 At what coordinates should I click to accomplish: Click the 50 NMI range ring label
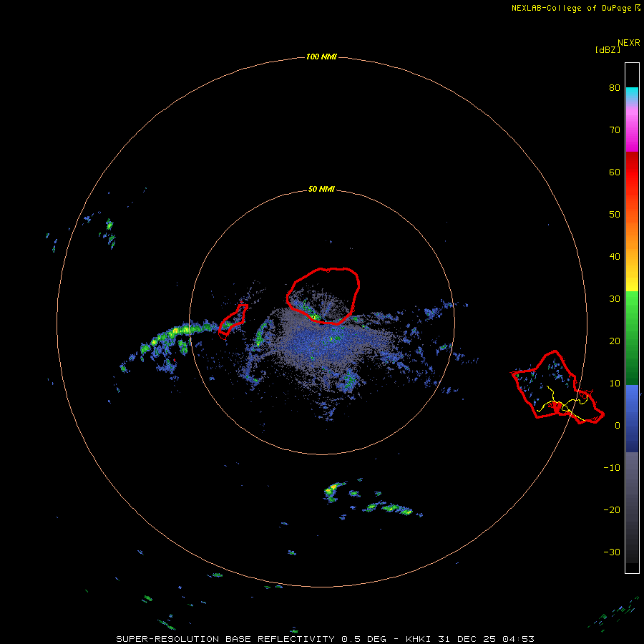point(321,189)
